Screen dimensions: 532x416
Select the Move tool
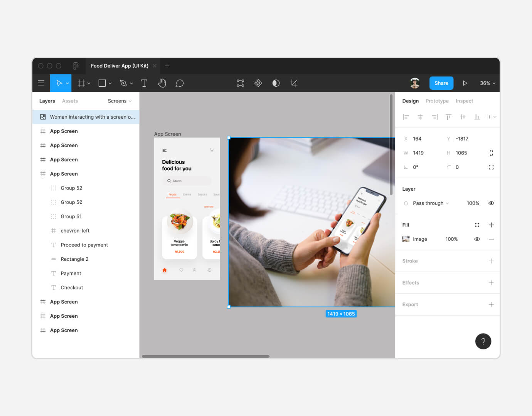(x=59, y=83)
